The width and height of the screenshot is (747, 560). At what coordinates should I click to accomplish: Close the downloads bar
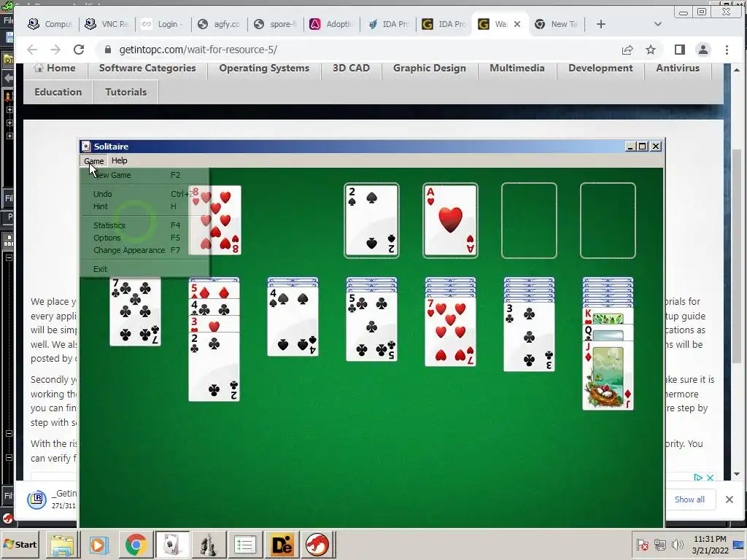729,499
